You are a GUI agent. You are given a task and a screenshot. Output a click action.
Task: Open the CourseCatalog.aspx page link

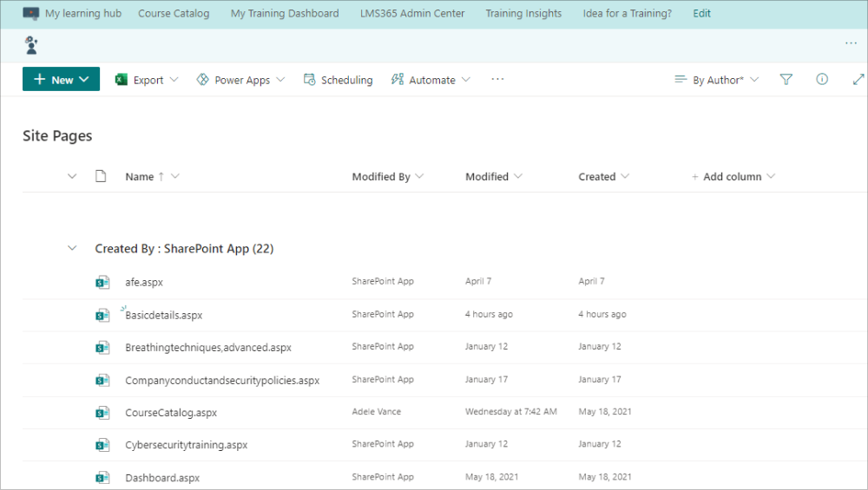171,413
